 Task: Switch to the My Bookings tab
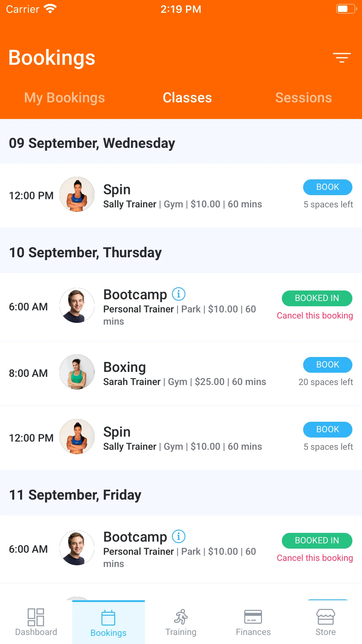(64, 97)
